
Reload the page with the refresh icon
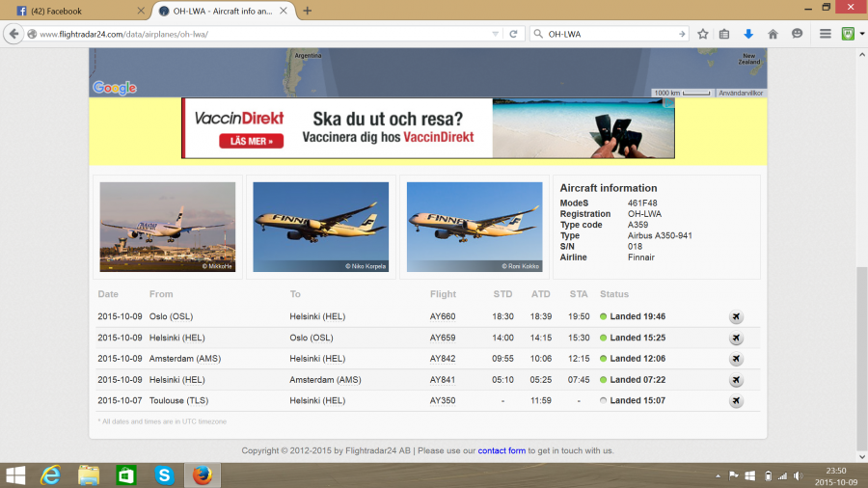coord(513,34)
